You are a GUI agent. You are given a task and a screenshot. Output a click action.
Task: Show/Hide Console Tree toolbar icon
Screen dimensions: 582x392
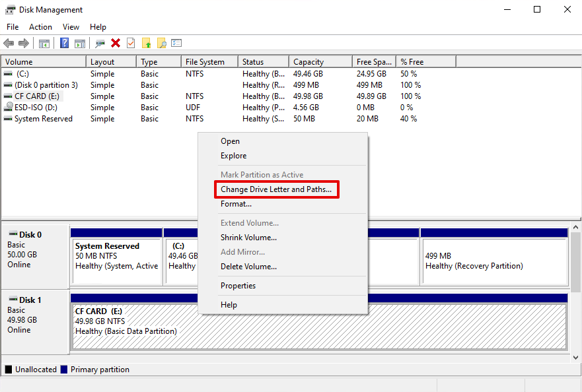pyautogui.click(x=44, y=44)
